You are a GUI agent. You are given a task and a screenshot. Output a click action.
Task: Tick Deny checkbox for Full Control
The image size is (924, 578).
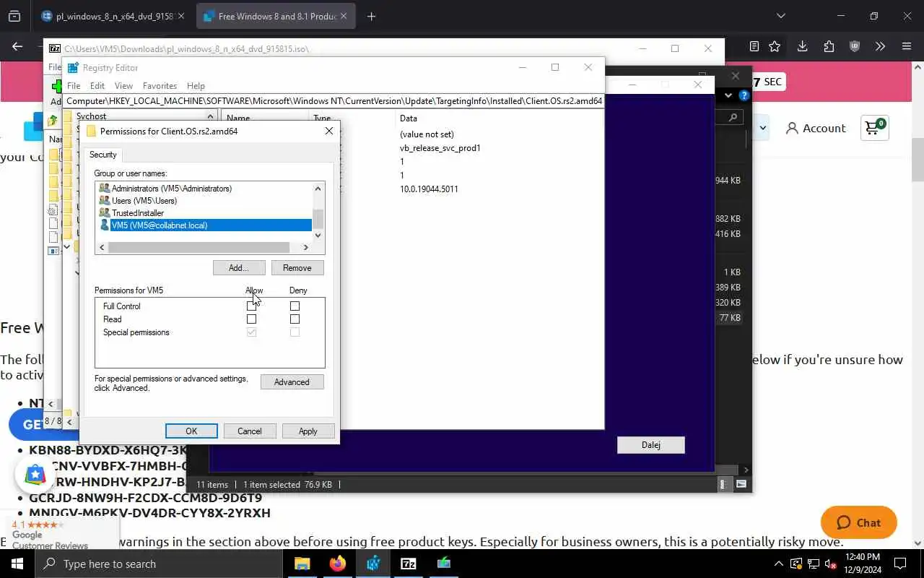(295, 306)
